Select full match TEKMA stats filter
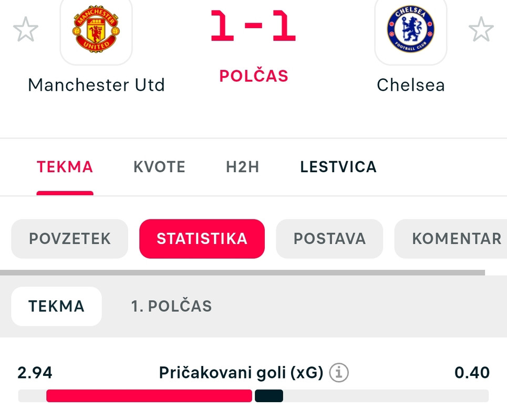The height and width of the screenshot is (420, 507). pyautogui.click(x=57, y=306)
